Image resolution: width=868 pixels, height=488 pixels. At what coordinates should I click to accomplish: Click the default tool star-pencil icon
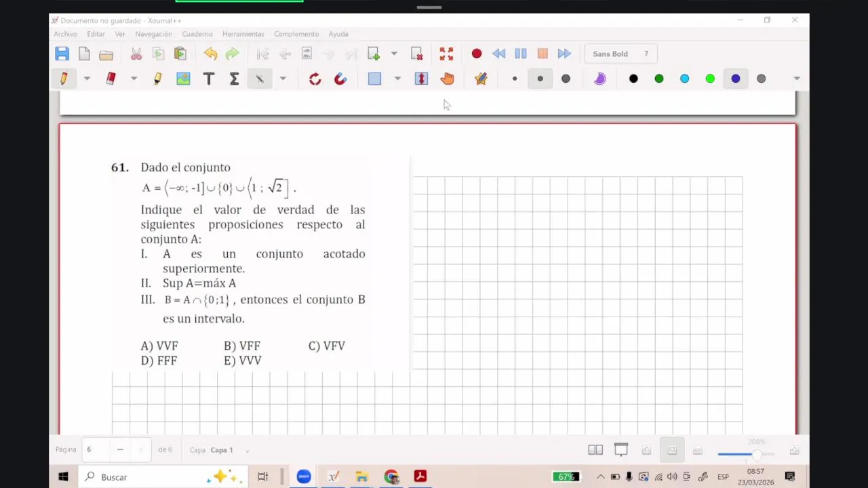tap(481, 79)
